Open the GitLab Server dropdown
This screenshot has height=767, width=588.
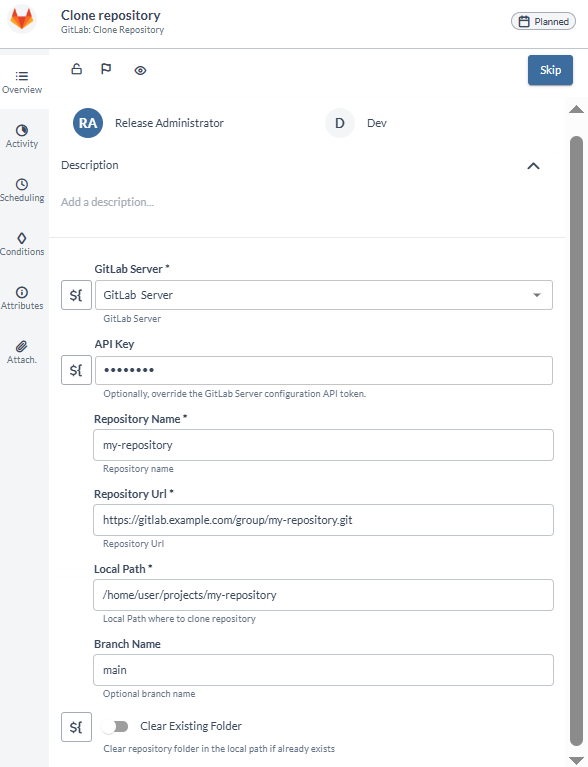[x=324, y=295]
